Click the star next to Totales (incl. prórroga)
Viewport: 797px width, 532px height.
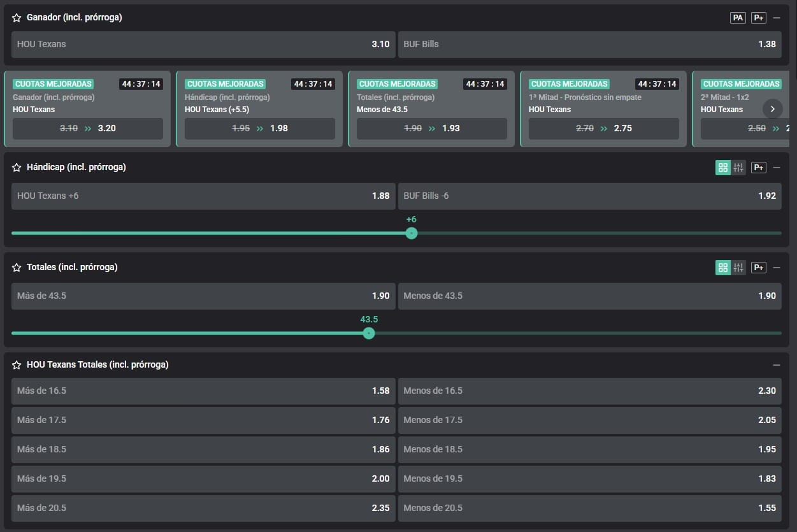click(x=17, y=268)
